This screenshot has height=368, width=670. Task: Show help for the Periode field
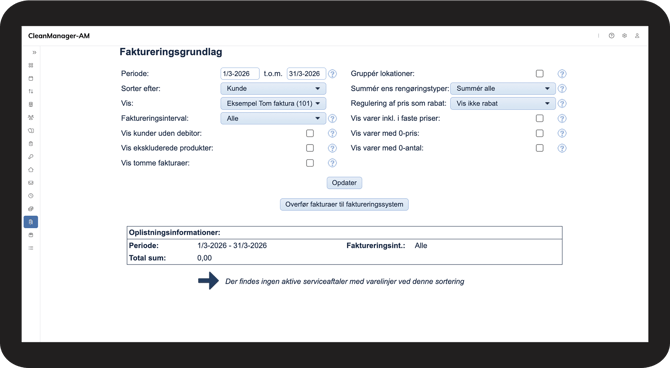[332, 74]
